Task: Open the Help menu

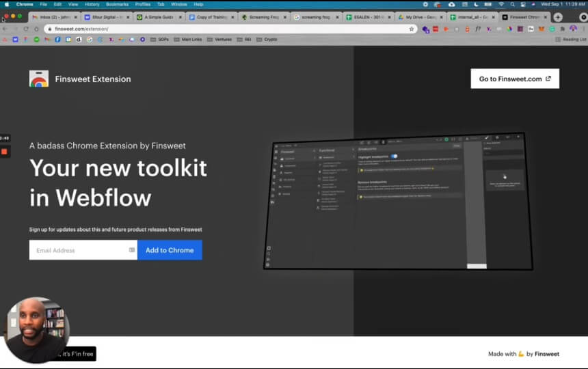Action: 198,5
